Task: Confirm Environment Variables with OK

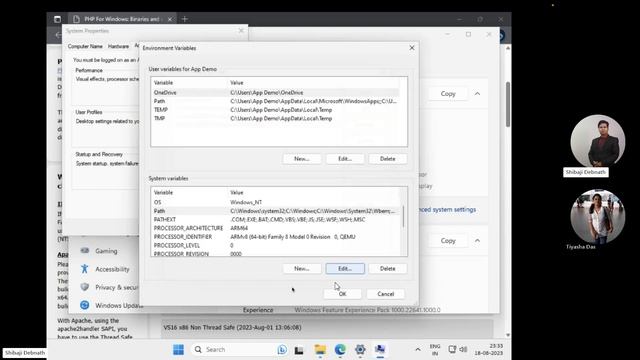Action: pos(342,294)
